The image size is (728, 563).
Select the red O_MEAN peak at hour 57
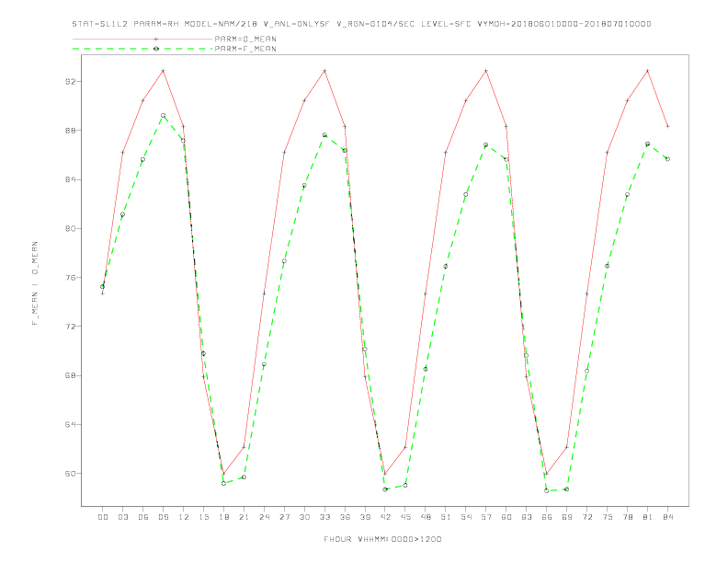pos(486,71)
